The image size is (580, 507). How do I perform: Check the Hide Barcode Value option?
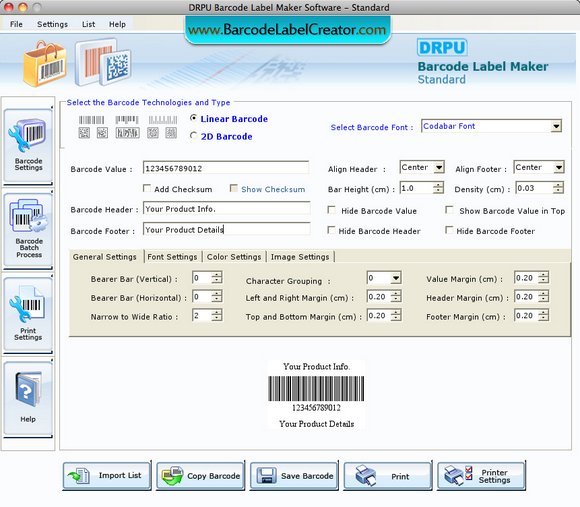point(331,210)
